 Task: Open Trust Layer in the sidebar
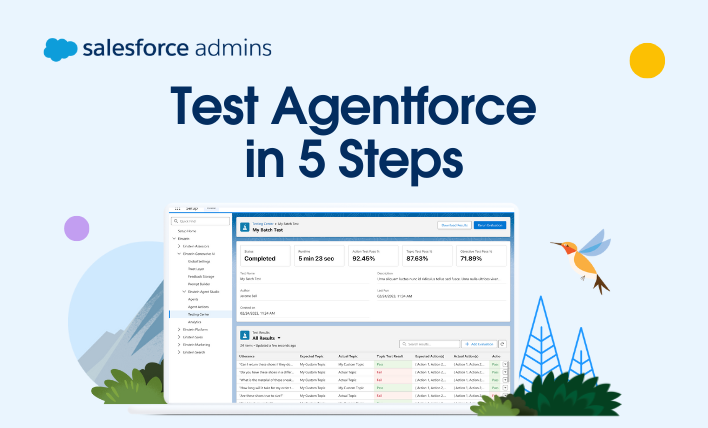[x=196, y=269]
